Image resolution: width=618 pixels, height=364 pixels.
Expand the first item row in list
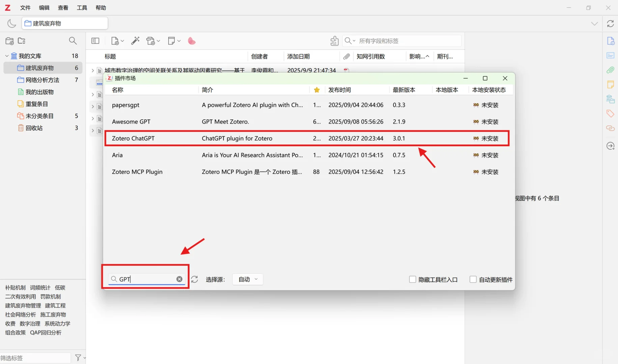tap(93, 70)
